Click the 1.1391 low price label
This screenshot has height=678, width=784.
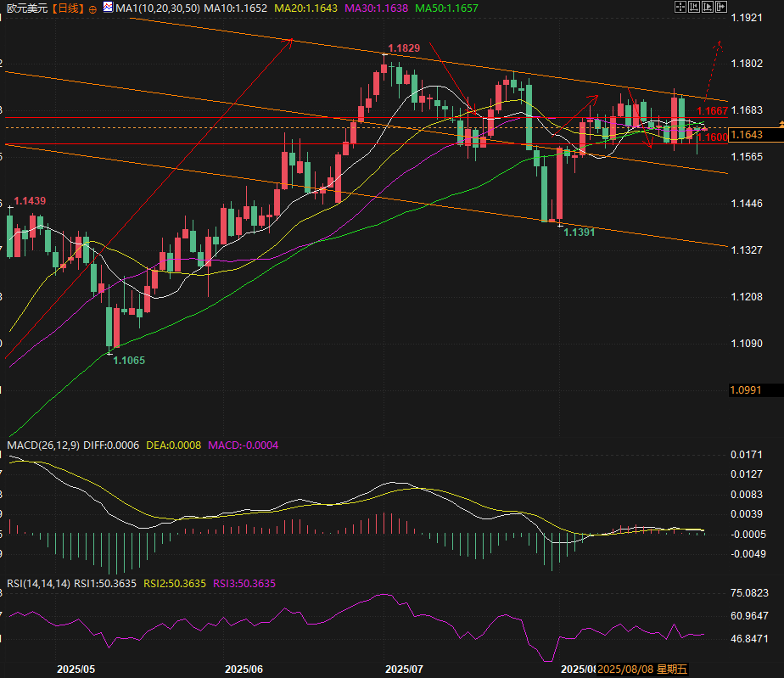(579, 232)
